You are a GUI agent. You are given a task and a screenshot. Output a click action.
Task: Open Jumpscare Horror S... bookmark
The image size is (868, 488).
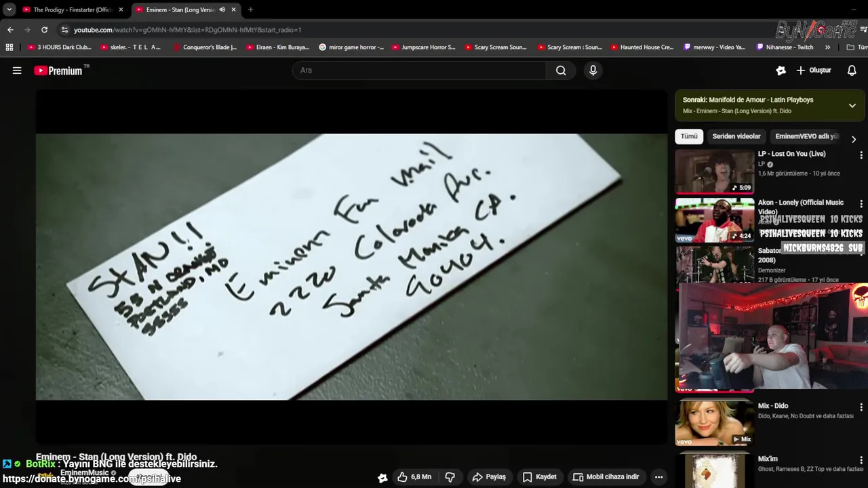click(423, 47)
